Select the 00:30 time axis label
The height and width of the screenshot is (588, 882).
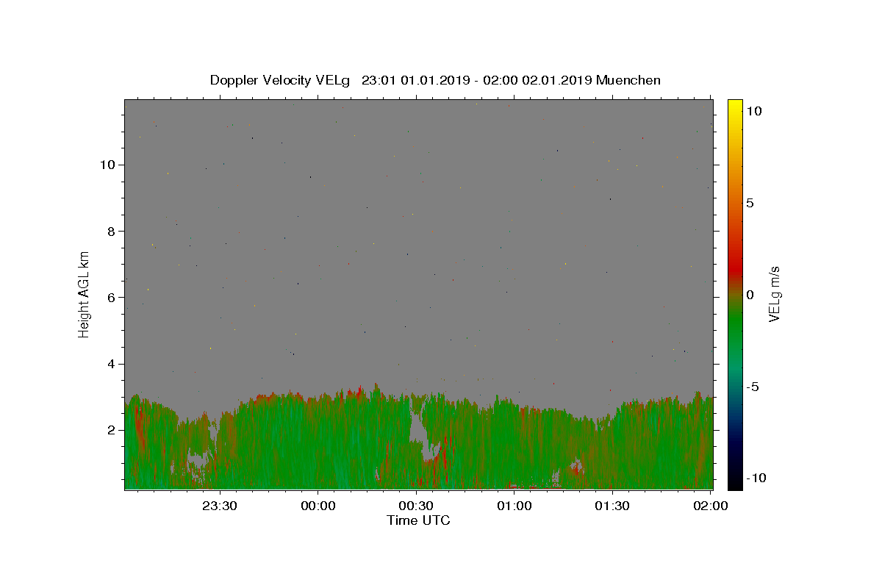pyautogui.click(x=416, y=506)
